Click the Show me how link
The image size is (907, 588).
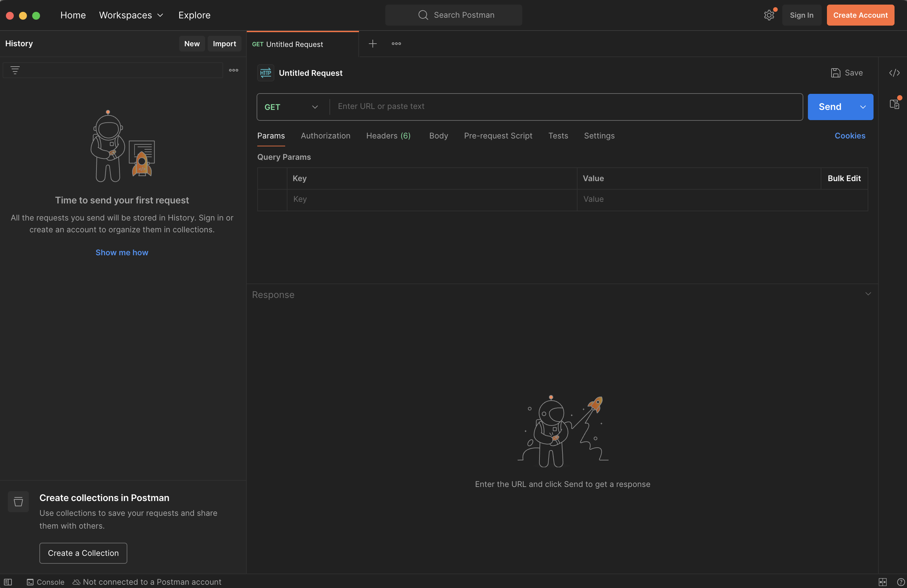[x=122, y=253]
